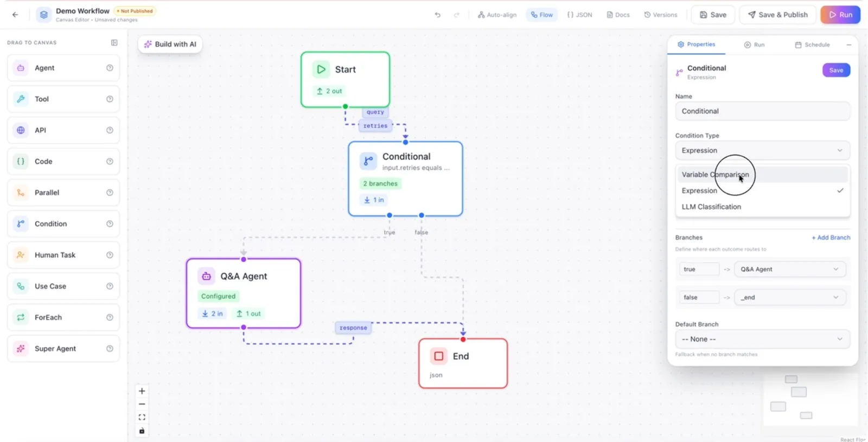Switch to the Schedule tab

click(x=812, y=44)
